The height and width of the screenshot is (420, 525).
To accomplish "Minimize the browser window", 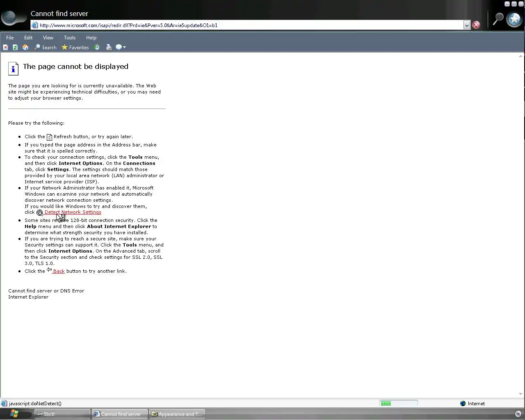I will pos(507,4).
